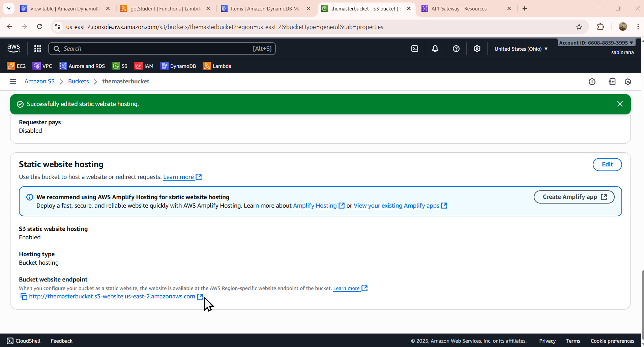This screenshot has width=644, height=347.
Task: Click the AWS console search field
Action: tap(162, 49)
